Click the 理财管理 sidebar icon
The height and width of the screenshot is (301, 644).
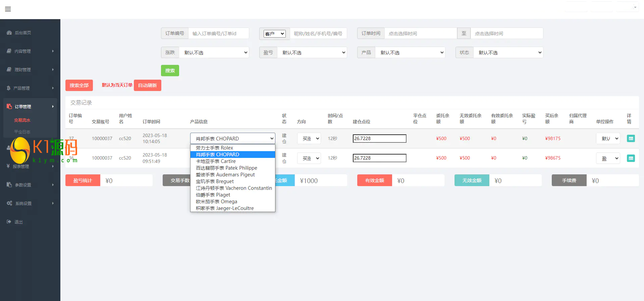pyautogui.click(x=9, y=70)
